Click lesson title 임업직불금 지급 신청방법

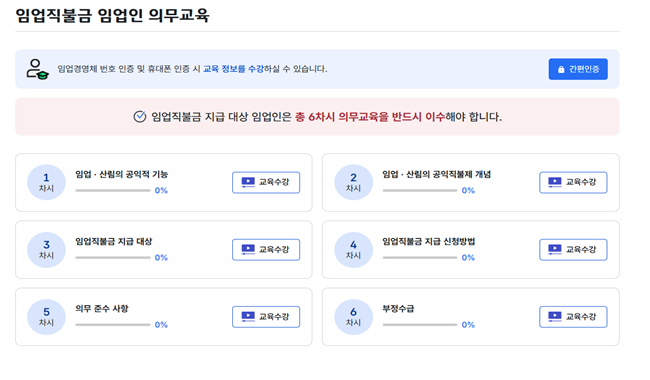point(429,242)
